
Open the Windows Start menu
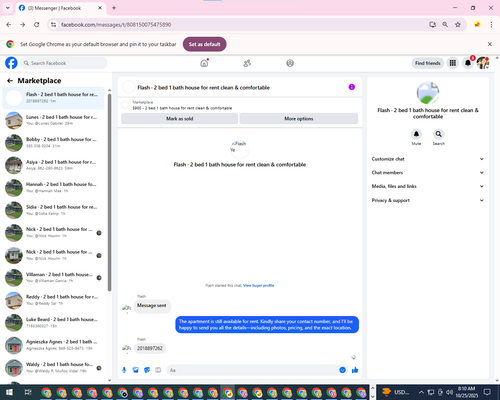[x=9, y=392]
